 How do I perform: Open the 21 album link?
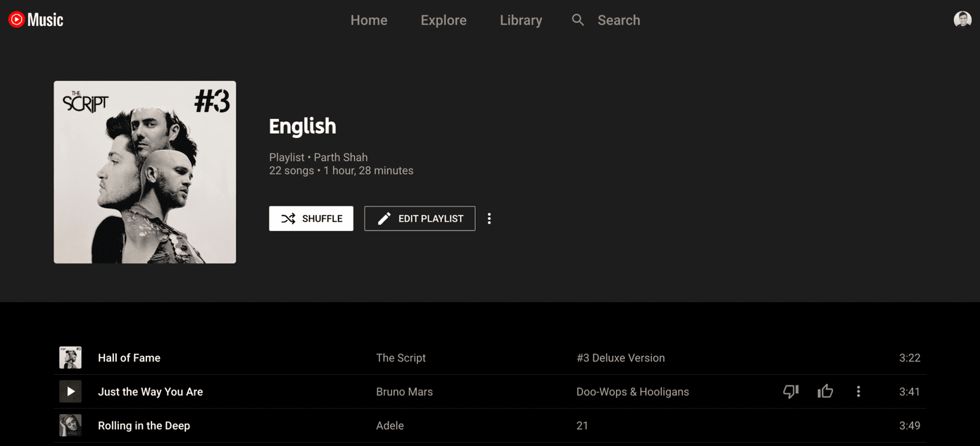click(582, 426)
